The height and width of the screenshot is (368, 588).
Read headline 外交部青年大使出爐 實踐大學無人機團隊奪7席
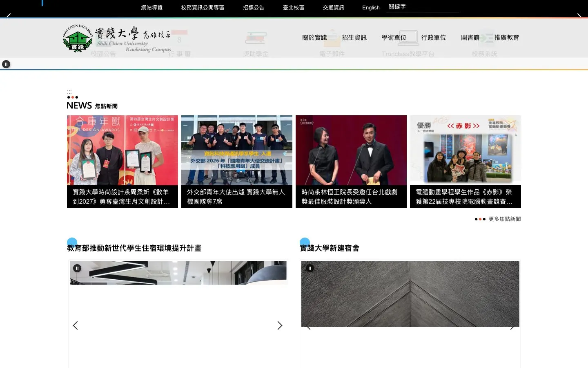237,197
